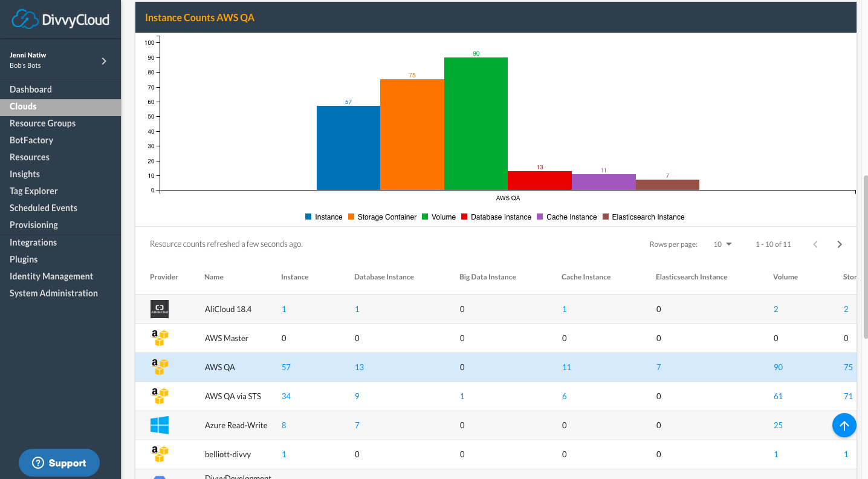Click the scroll-to-top arrow button
Viewport: 868px width, 479px height.
pos(844,425)
